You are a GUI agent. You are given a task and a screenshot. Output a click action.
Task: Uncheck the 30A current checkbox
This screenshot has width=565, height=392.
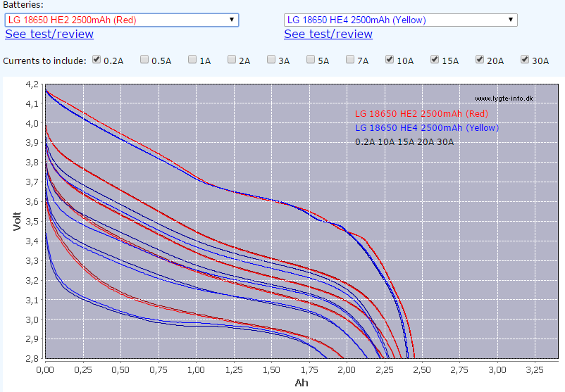click(x=525, y=59)
